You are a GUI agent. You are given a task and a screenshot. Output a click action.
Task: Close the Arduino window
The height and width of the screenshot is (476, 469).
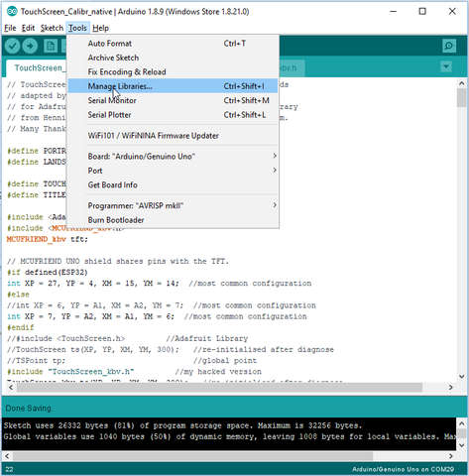452,11
